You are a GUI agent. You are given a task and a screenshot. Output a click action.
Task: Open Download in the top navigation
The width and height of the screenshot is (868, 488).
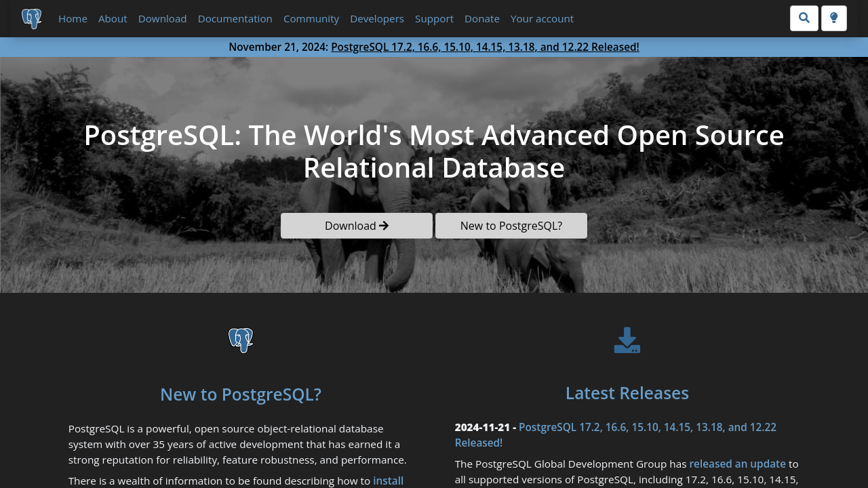163,18
